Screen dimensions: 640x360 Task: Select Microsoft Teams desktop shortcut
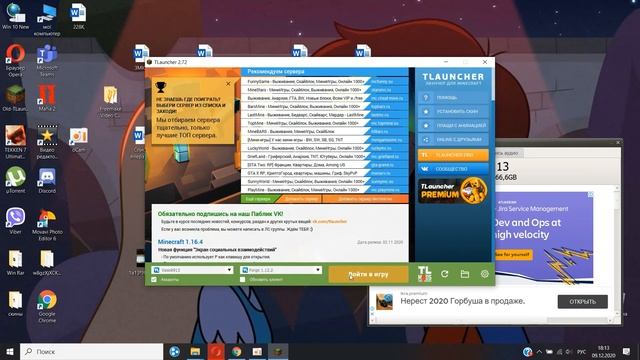[47, 60]
